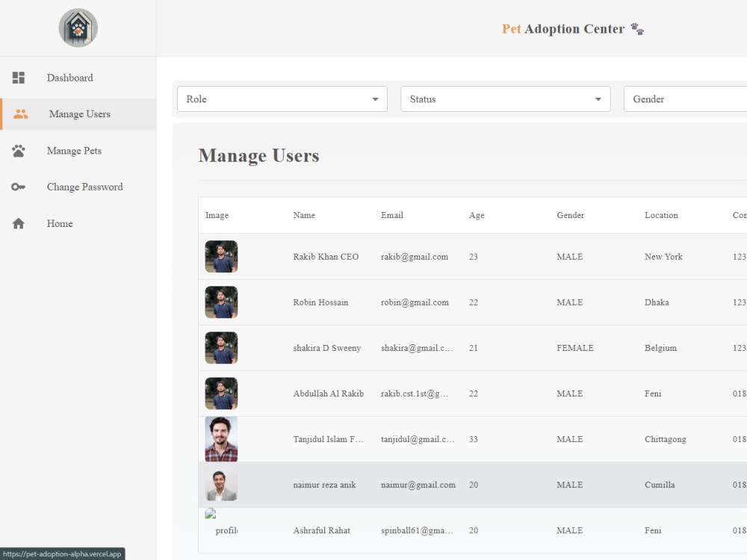This screenshot has height=560, width=747.
Task: Open the Change Password page
Action: coord(78,187)
